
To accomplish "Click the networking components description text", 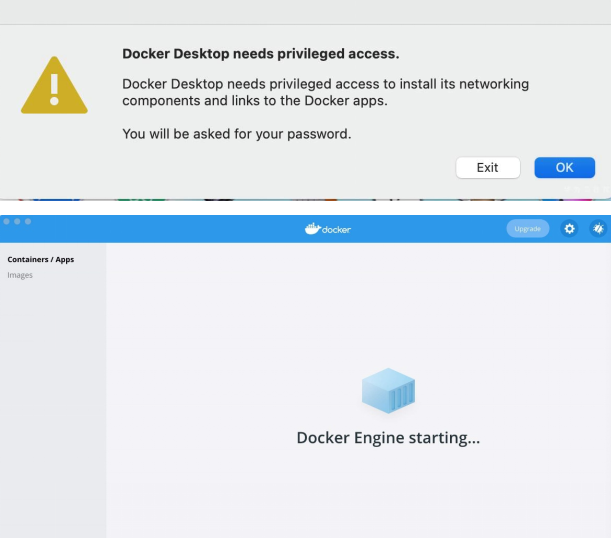I will point(325,92).
